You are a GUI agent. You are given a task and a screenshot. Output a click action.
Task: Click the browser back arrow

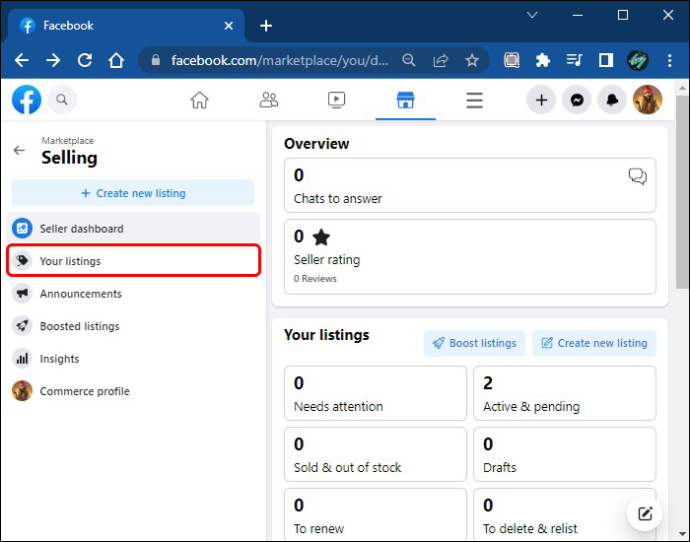coord(22,60)
